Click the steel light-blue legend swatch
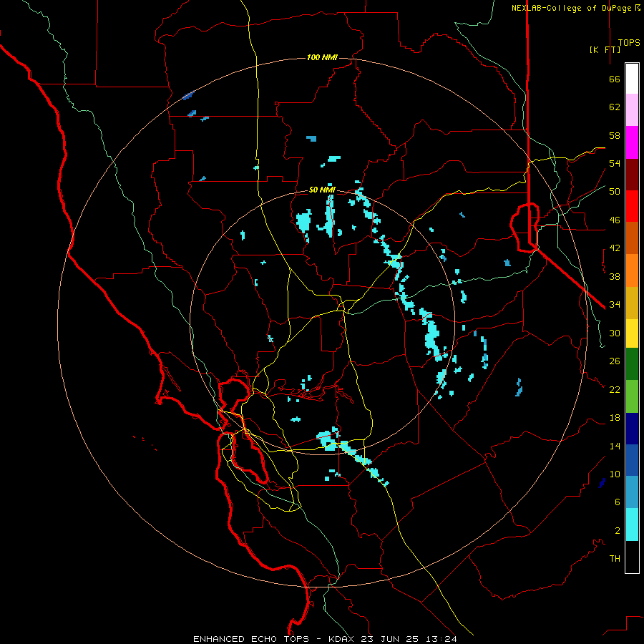 coord(632,492)
